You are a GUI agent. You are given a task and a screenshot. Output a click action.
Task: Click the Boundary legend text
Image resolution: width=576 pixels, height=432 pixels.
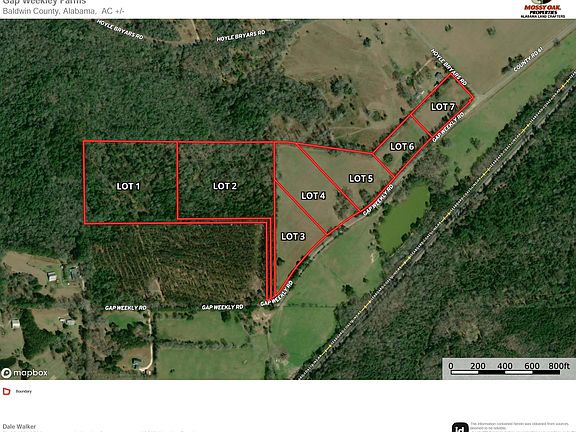(24, 392)
